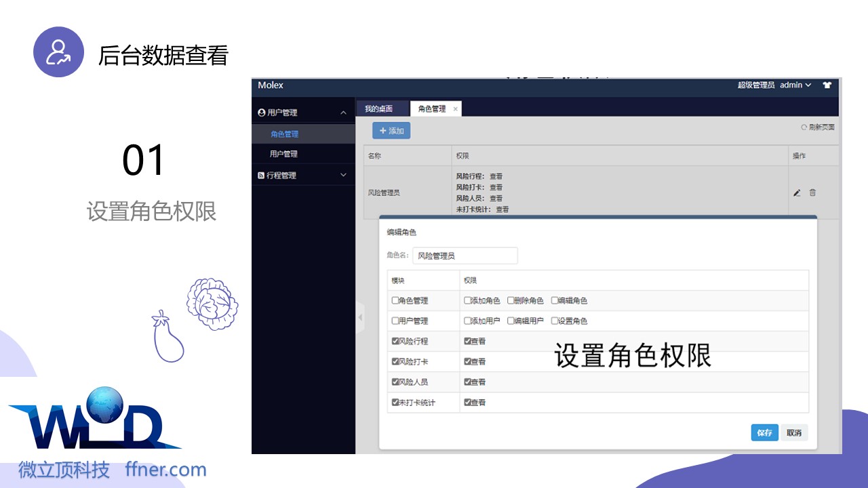Click the 角色名 input field
868x488 pixels.
(465, 256)
